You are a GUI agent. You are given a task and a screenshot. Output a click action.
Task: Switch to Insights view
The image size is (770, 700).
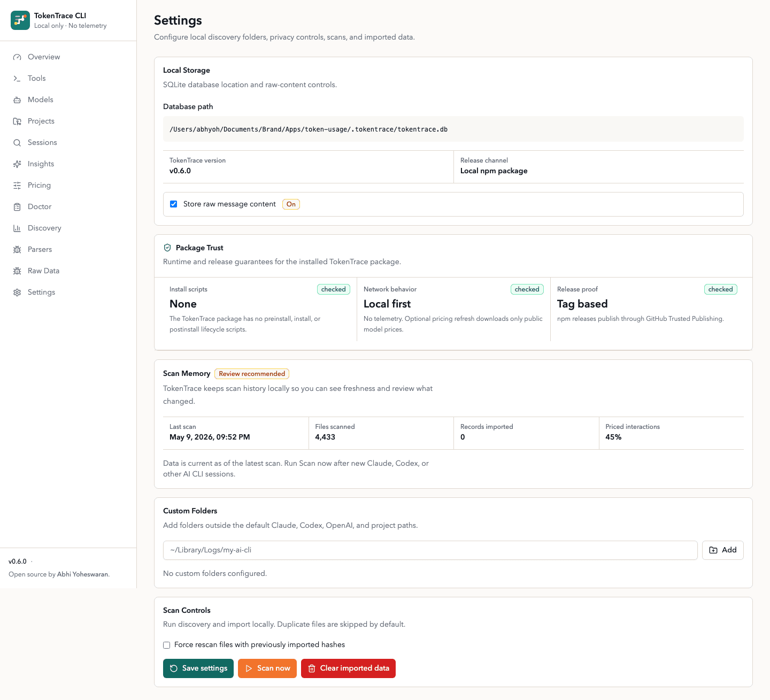click(x=68, y=164)
